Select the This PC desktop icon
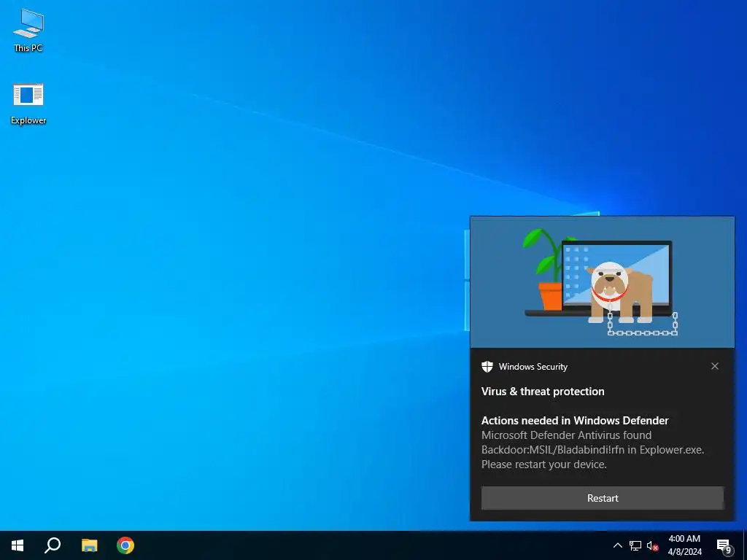The image size is (747, 560). [x=28, y=30]
